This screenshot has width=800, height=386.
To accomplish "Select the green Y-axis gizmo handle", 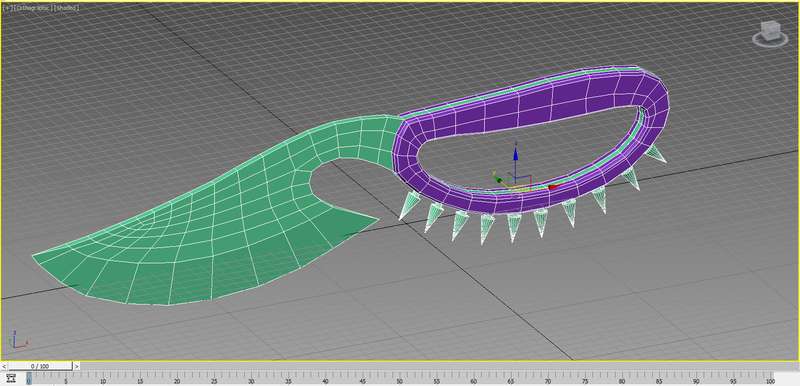I will tap(499, 180).
